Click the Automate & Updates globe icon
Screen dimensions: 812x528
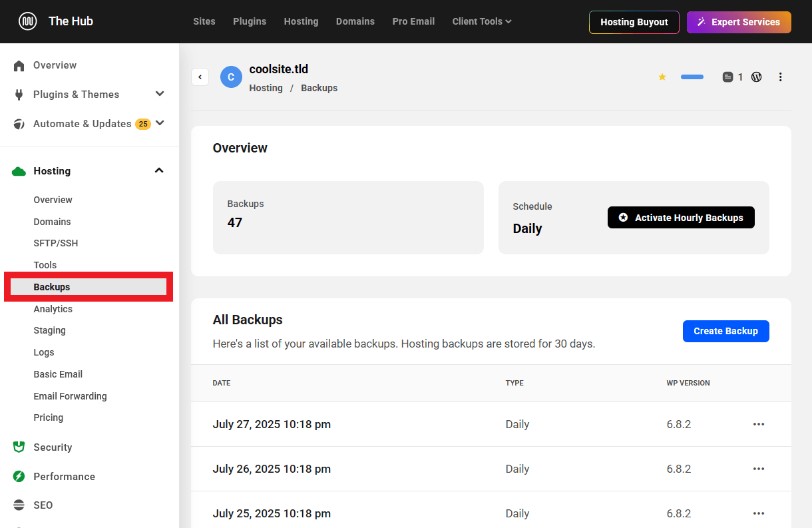click(x=18, y=123)
